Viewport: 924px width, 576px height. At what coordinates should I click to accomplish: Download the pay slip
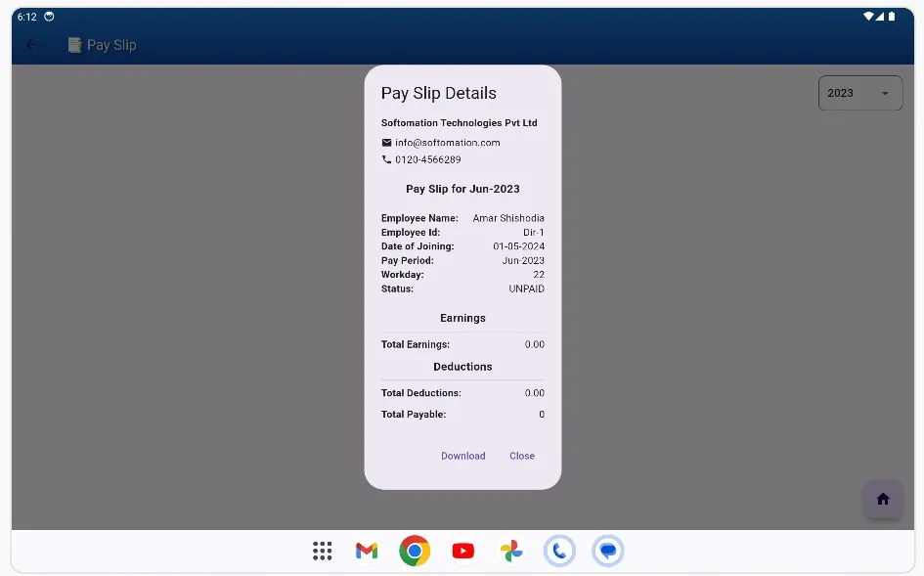(x=463, y=456)
